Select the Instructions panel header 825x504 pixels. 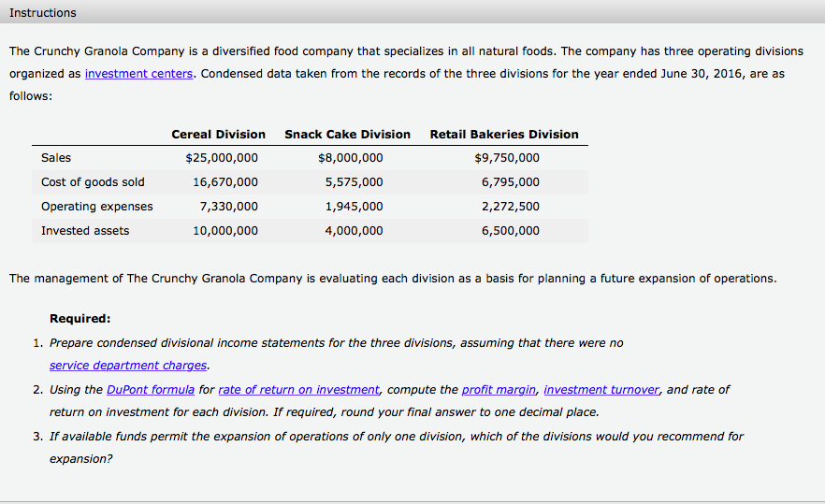point(412,11)
